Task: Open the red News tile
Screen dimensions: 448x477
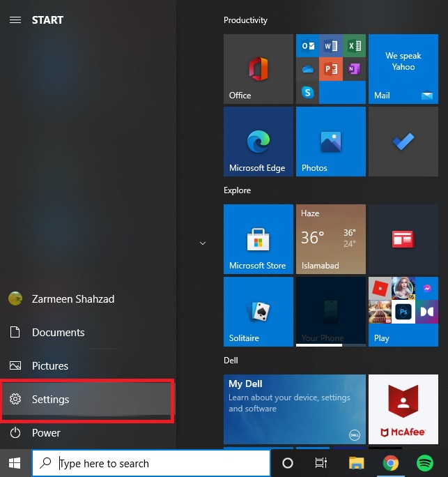Action: pyautogui.click(x=403, y=239)
